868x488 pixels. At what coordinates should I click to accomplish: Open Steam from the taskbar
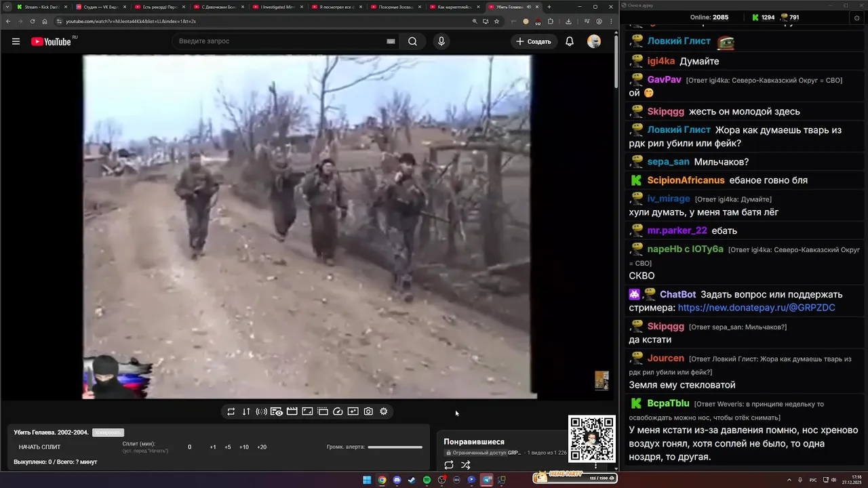click(x=412, y=480)
